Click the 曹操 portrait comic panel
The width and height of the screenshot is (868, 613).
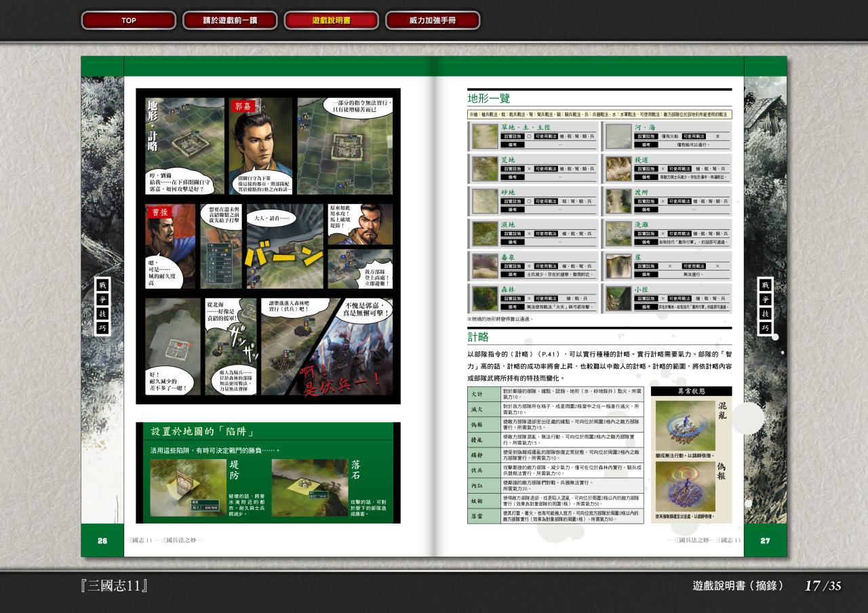(x=170, y=247)
